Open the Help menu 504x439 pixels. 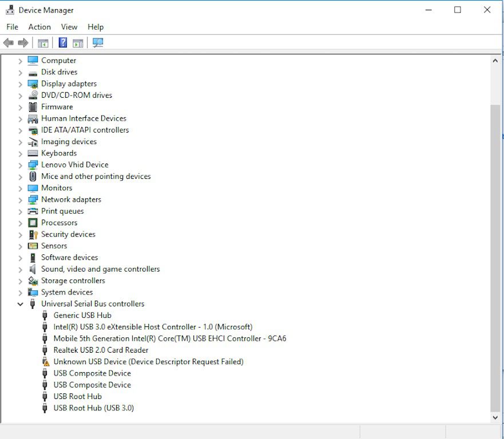(x=96, y=27)
